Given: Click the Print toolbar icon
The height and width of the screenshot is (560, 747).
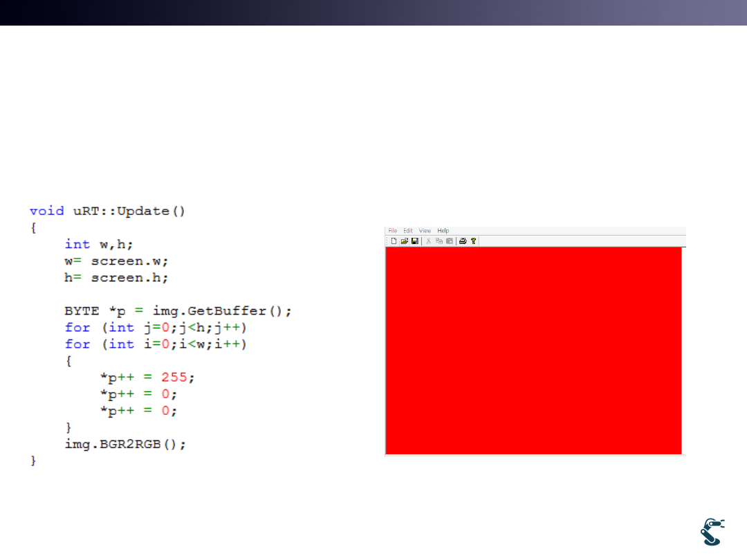Looking at the screenshot, I should tap(463, 241).
